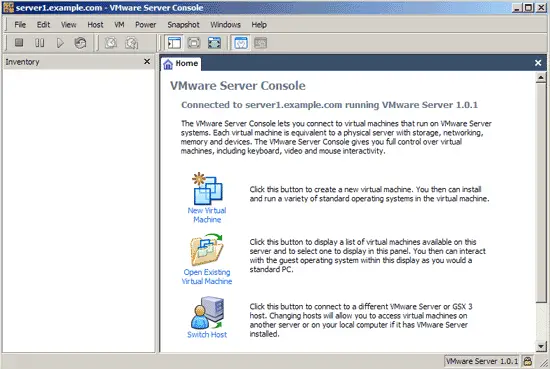This screenshot has height=369, width=550.
Task: Click the scrollbar down arrow
Action: (541, 347)
